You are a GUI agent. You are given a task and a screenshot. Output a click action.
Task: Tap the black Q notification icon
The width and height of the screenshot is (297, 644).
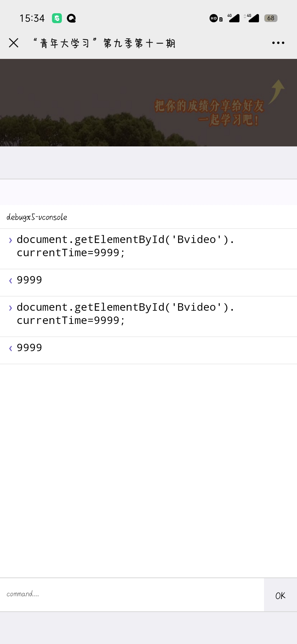click(71, 18)
